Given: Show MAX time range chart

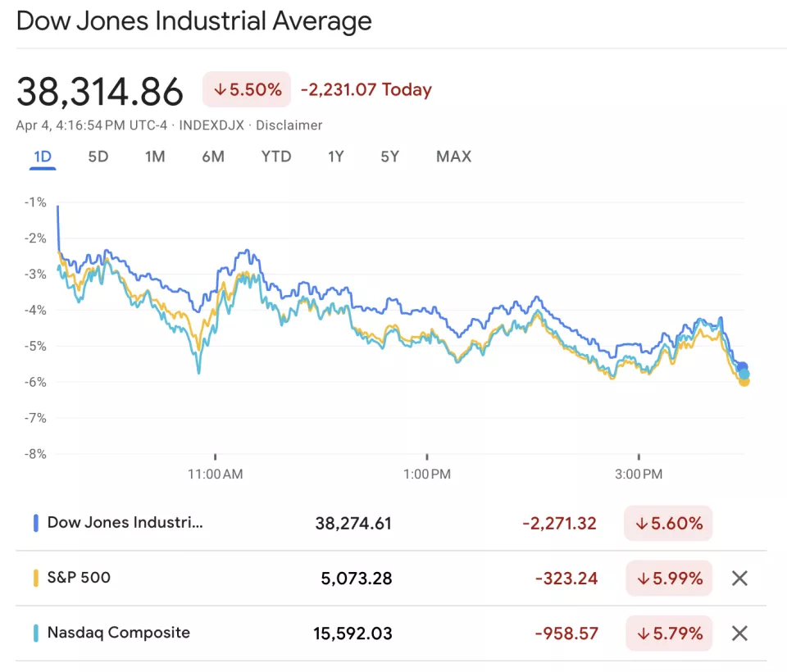Looking at the screenshot, I should coord(453,157).
